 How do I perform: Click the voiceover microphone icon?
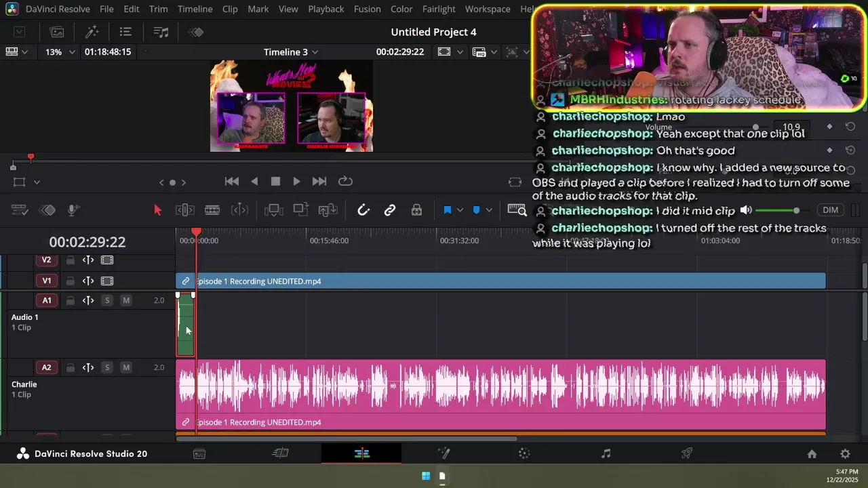click(x=74, y=210)
